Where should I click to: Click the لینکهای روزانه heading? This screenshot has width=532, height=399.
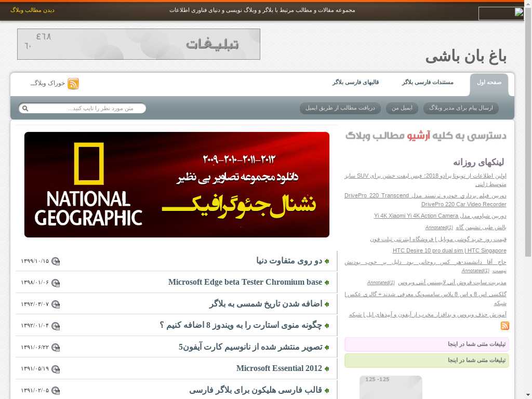point(478,162)
